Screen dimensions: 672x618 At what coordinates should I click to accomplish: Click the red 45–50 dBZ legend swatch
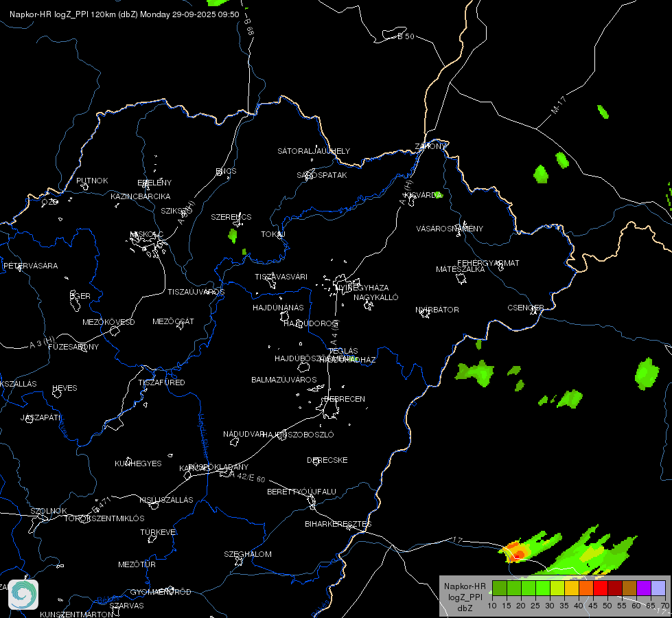tap(601, 588)
